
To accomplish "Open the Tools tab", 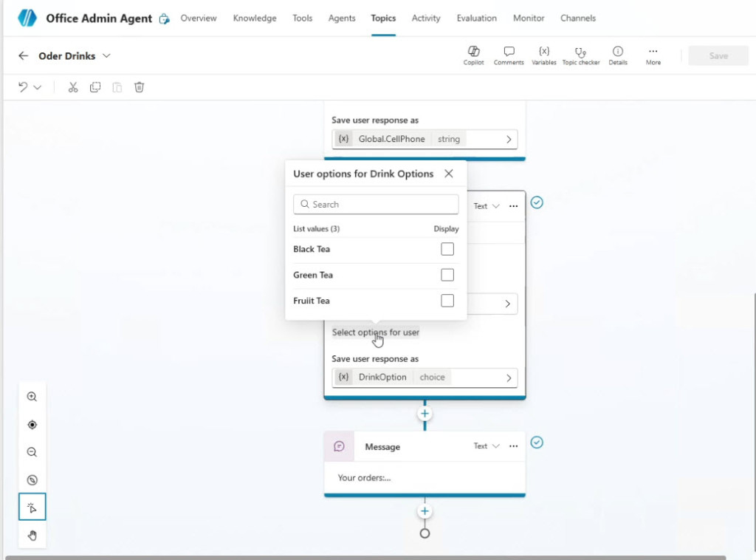I will click(x=302, y=18).
